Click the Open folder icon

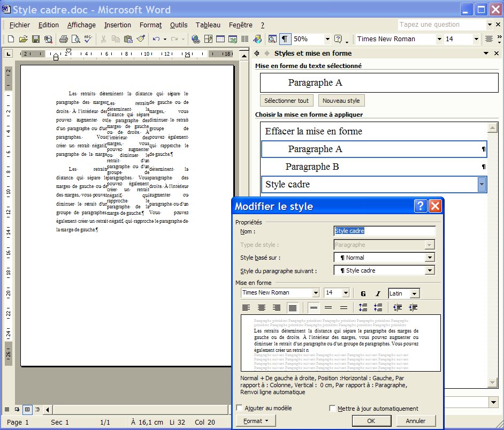(23, 39)
